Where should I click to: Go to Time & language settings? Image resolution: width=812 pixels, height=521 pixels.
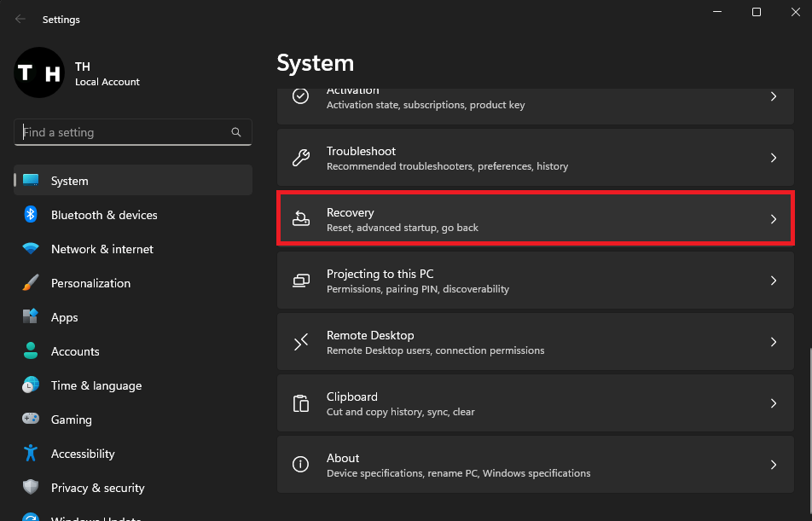pyautogui.click(x=96, y=385)
